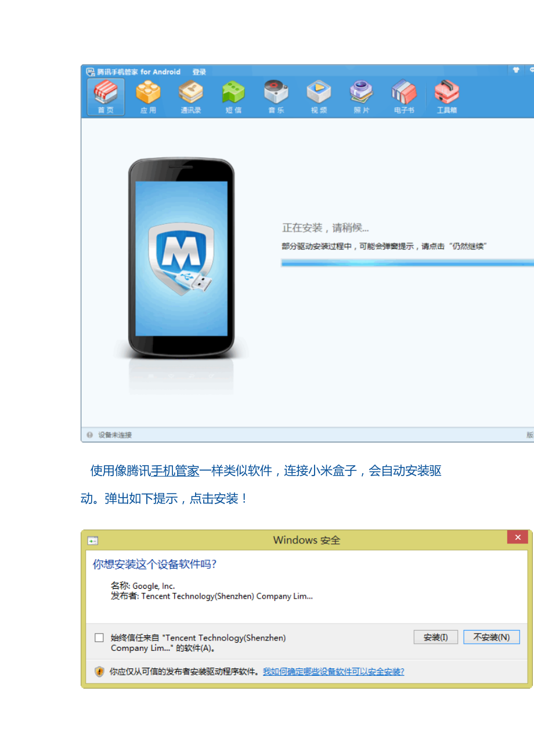Click the 你想安装这个设备软件吗 heading
The height and width of the screenshot is (756, 534).
[154, 564]
